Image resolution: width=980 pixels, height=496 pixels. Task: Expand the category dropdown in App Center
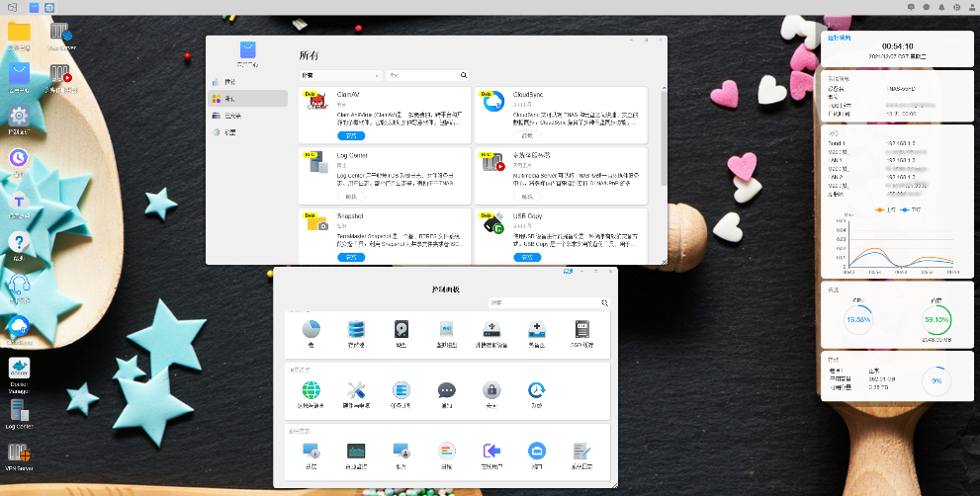[340, 75]
